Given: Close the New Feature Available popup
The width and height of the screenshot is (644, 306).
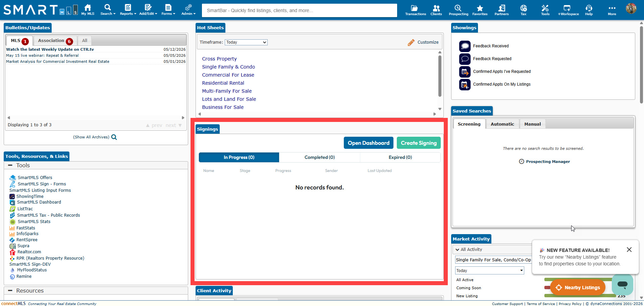Looking at the screenshot, I should tap(629, 250).
